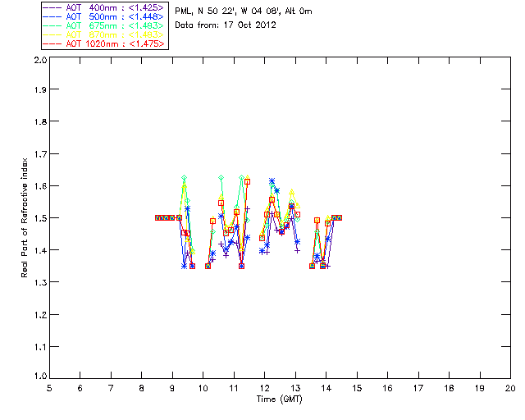Click the x-axis label 17

(418, 388)
